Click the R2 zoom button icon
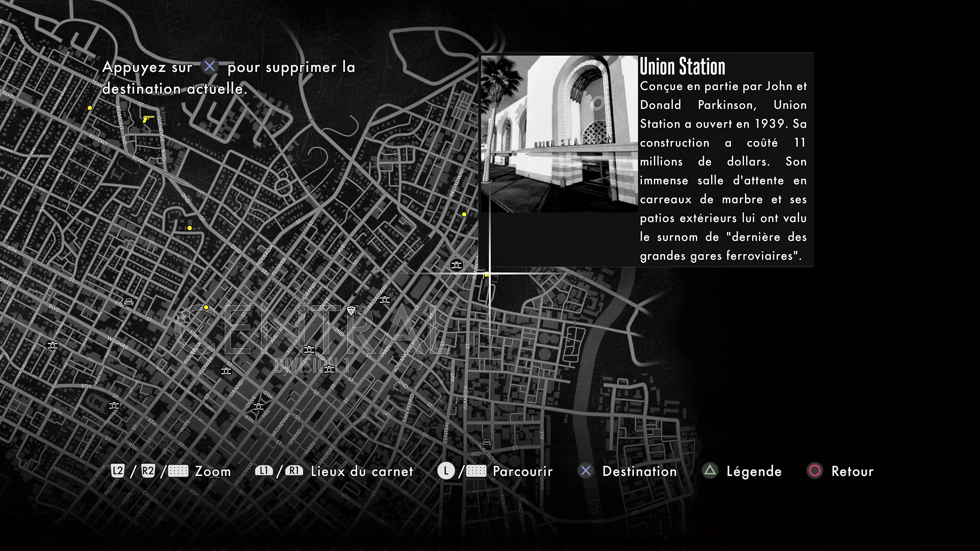Image resolution: width=980 pixels, height=551 pixels. pyautogui.click(x=148, y=471)
